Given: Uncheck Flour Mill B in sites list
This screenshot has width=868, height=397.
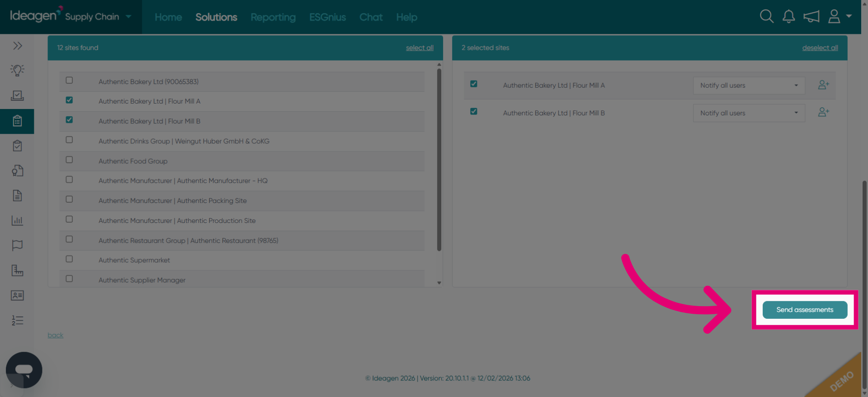Looking at the screenshot, I should click(x=69, y=120).
